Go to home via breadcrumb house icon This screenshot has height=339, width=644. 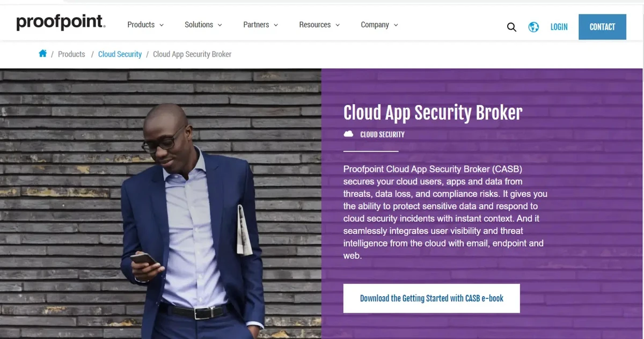(43, 54)
